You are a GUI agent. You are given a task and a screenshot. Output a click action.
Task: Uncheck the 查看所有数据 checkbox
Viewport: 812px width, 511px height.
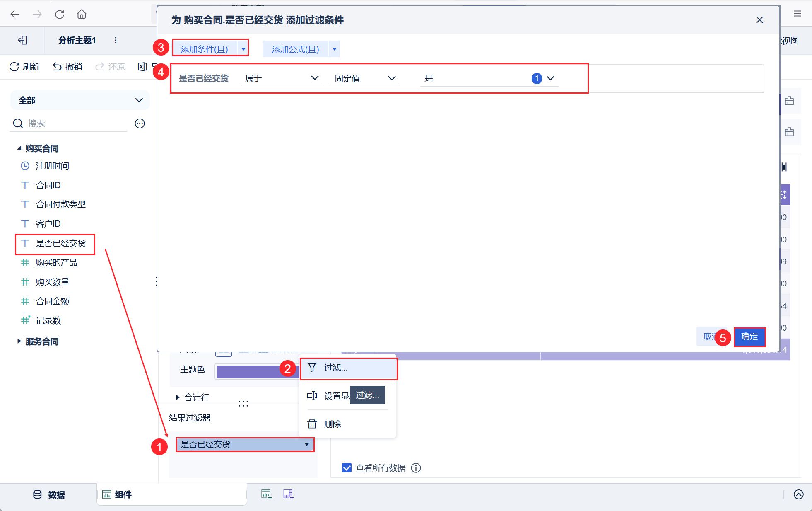click(347, 468)
